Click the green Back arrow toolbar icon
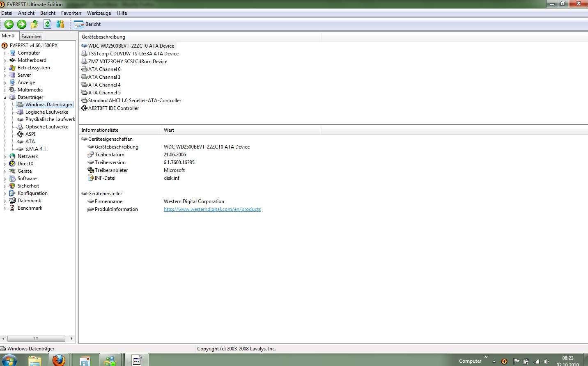Screen dimensions: 588x366 click(9, 24)
